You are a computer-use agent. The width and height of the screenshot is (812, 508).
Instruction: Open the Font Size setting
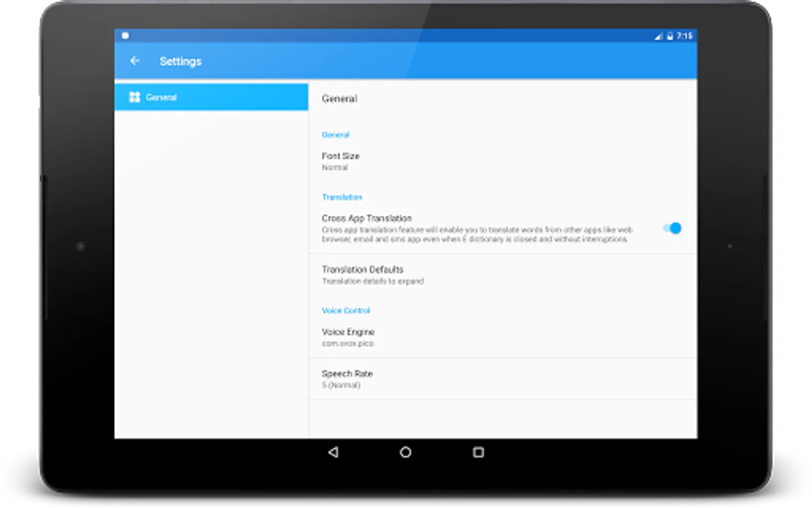[502, 161]
